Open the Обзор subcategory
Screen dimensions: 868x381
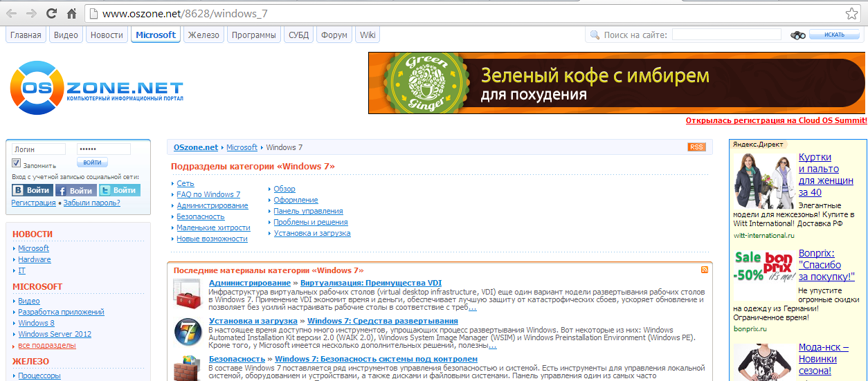[x=284, y=189]
